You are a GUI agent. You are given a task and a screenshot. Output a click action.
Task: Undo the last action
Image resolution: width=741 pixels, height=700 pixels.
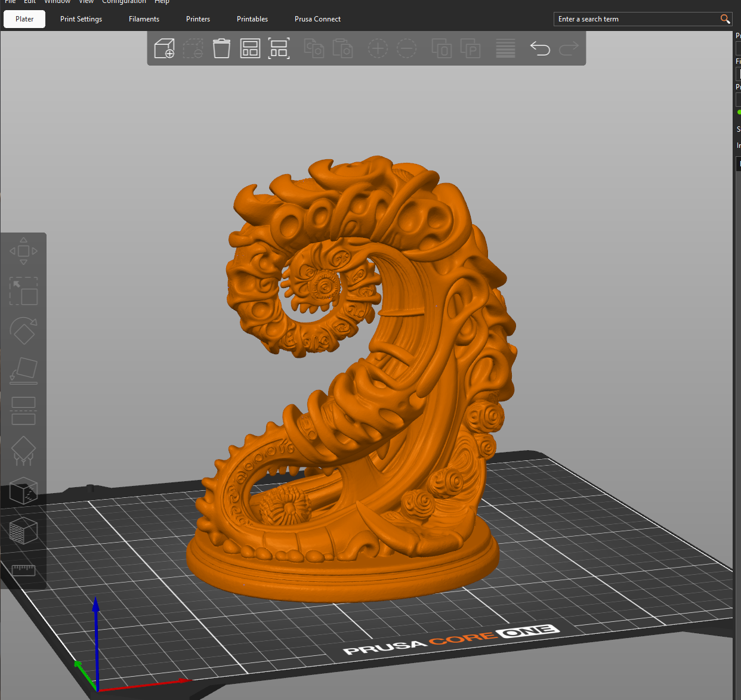(540, 48)
